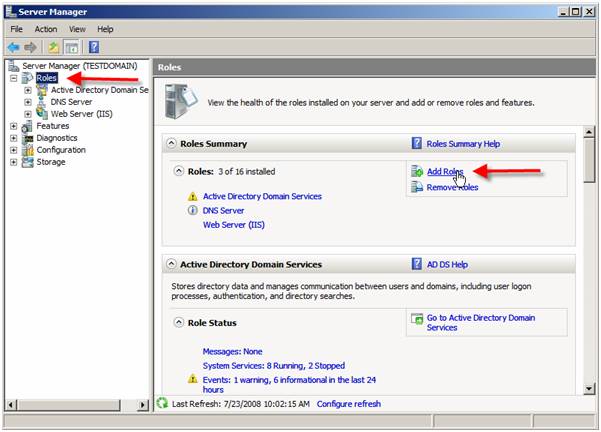601x432 pixels.
Task: Expand Active Directory Domain Services tree node
Action: point(28,90)
